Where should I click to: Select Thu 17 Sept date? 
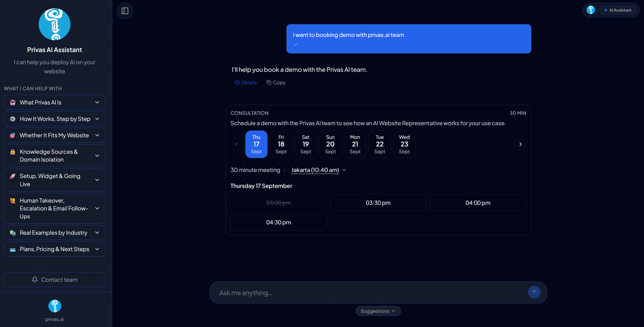[x=256, y=144]
